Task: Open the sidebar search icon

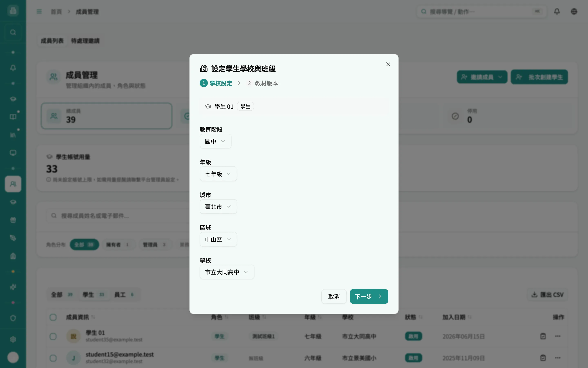Action: 13,32
